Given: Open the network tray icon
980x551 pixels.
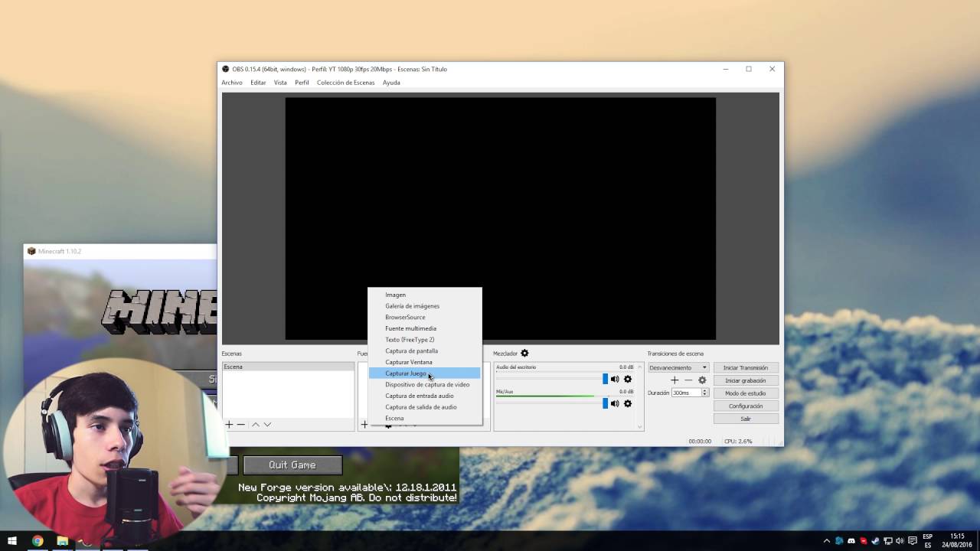Looking at the screenshot, I should 887,541.
